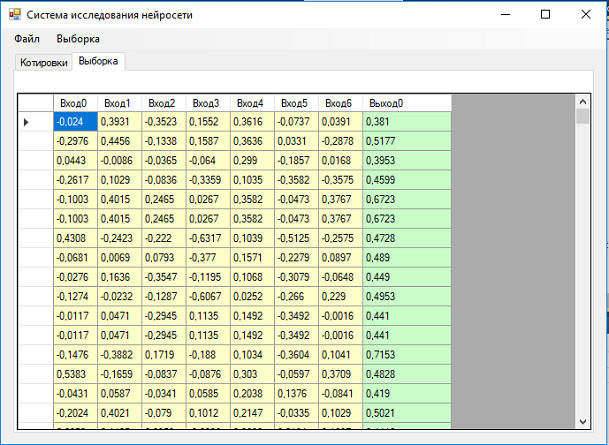Open the Файл menu

point(27,39)
